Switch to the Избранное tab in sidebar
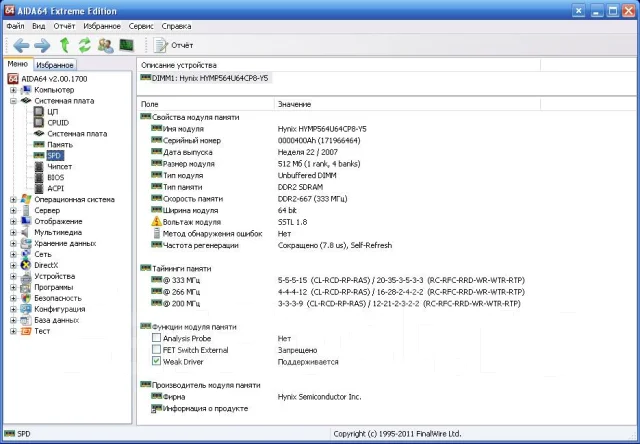Viewport: 640px width, 444px height. tap(55, 65)
